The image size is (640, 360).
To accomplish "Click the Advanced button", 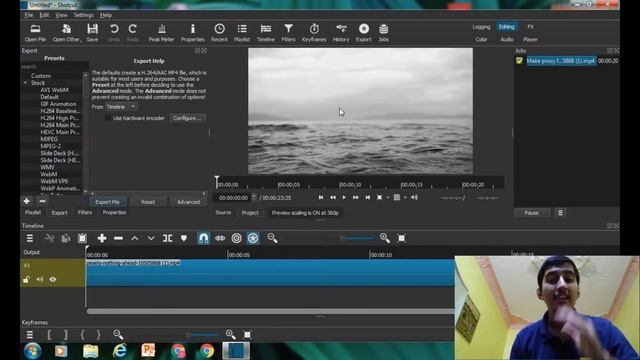I will tap(188, 202).
